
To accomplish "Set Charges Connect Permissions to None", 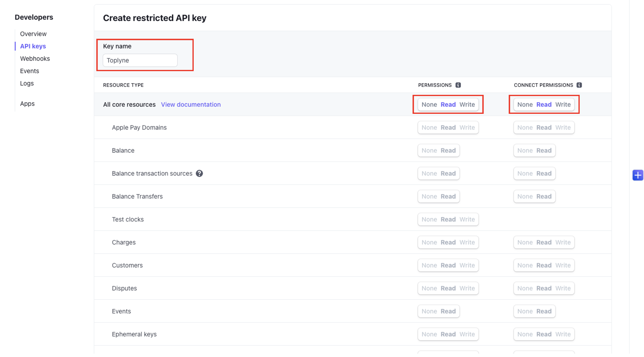I will click(525, 243).
